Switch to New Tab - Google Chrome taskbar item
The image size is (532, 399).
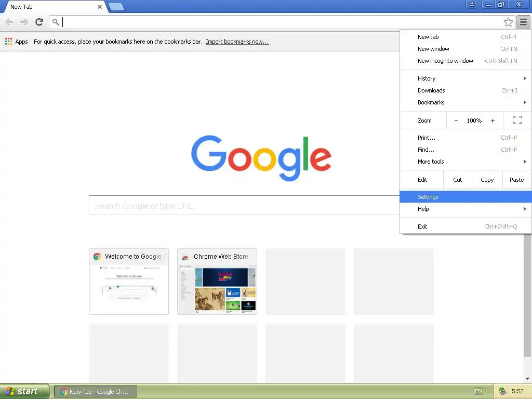(x=96, y=392)
